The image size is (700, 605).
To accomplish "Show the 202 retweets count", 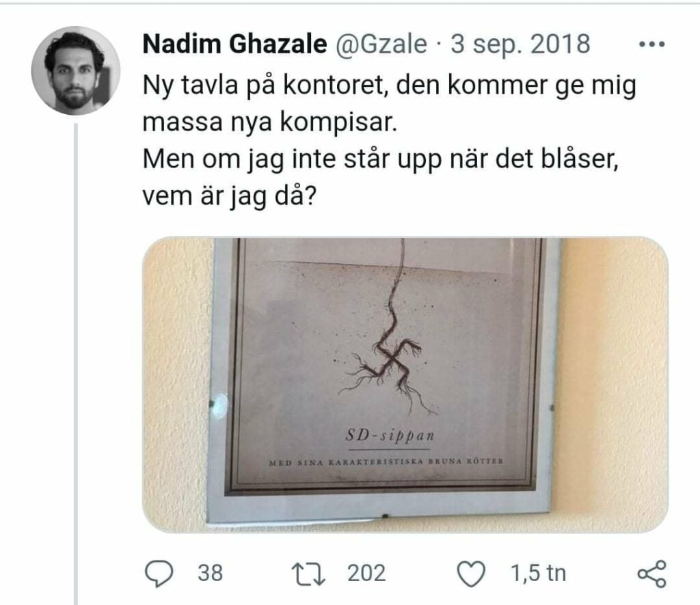I will pos(366,574).
